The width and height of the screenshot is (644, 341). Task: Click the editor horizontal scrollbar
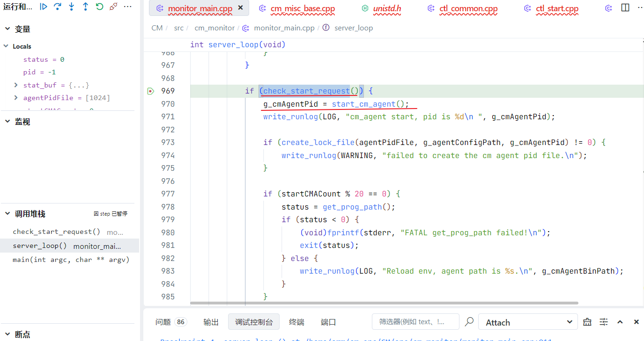tap(384, 303)
